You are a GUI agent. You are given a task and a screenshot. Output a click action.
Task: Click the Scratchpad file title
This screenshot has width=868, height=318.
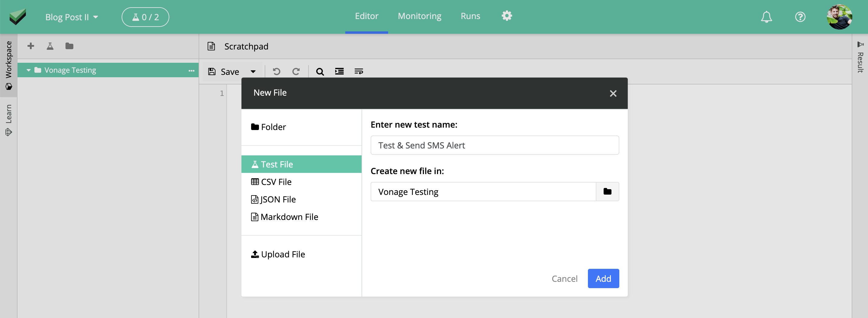click(x=246, y=46)
